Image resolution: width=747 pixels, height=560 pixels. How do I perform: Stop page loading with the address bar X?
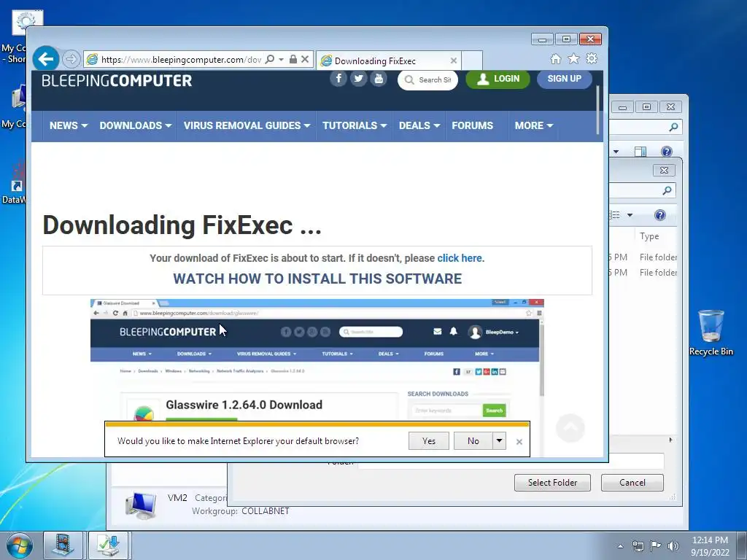306,59
